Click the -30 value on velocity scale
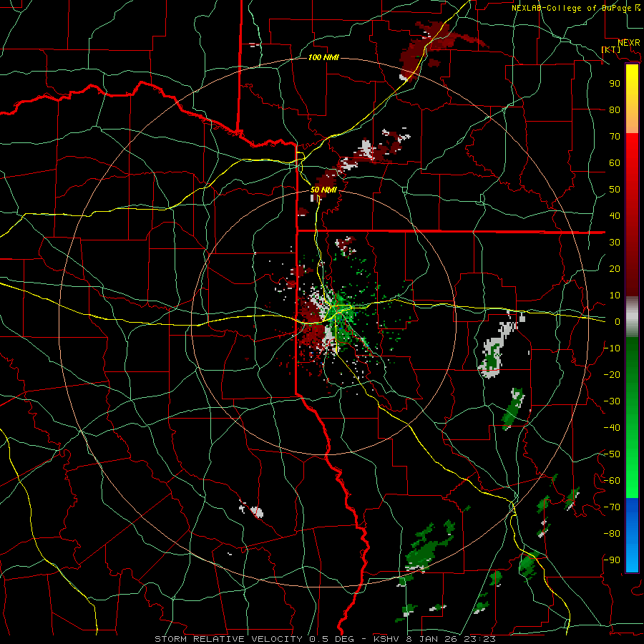The height and width of the screenshot is (644, 644). (x=612, y=401)
